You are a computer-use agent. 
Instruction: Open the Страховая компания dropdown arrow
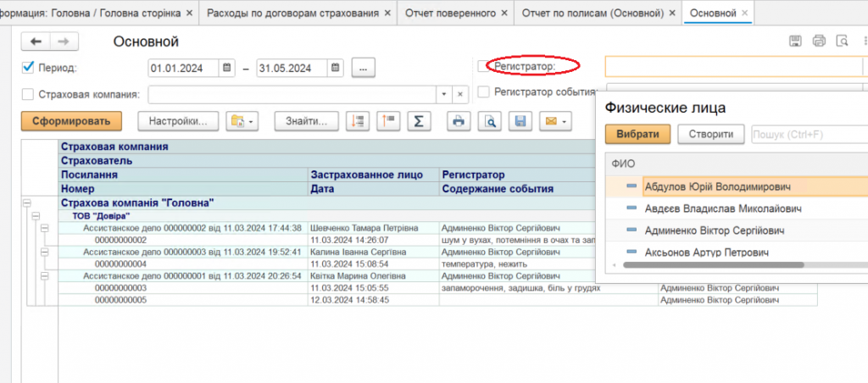pos(443,94)
